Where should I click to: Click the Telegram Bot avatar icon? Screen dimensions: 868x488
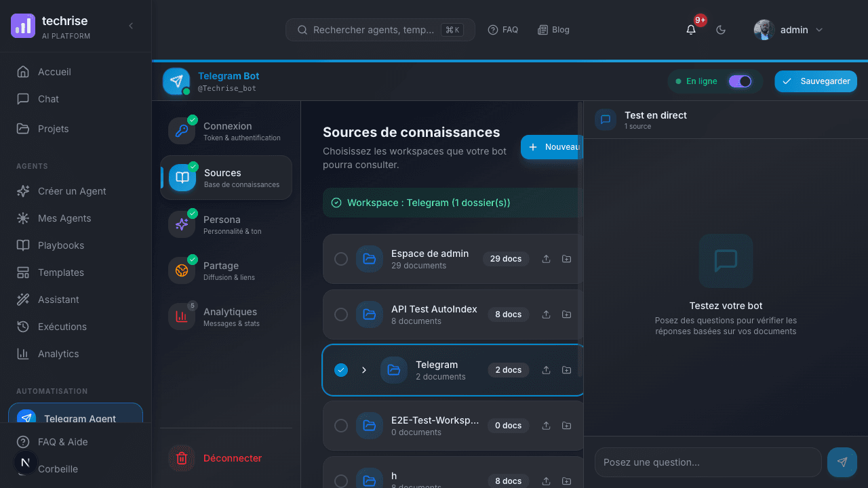(x=176, y=81)
